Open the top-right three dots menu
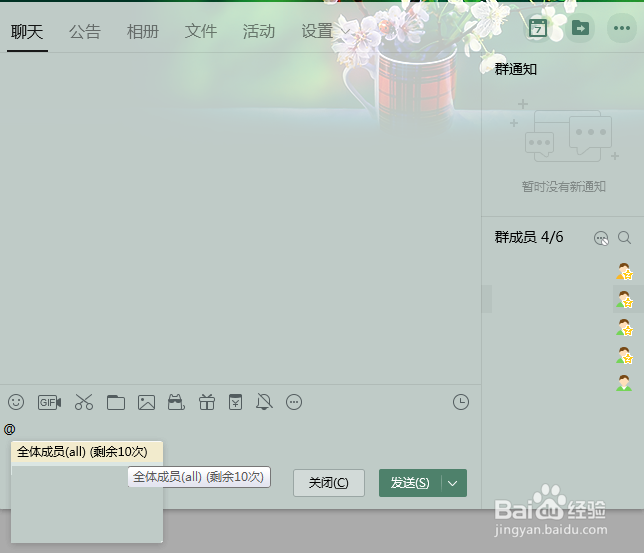644x553 pixels. tap(622, 28)
